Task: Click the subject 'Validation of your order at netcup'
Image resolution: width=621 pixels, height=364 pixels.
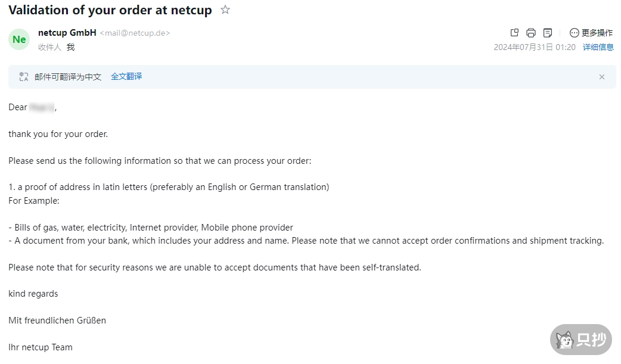Action: point(110,10)
